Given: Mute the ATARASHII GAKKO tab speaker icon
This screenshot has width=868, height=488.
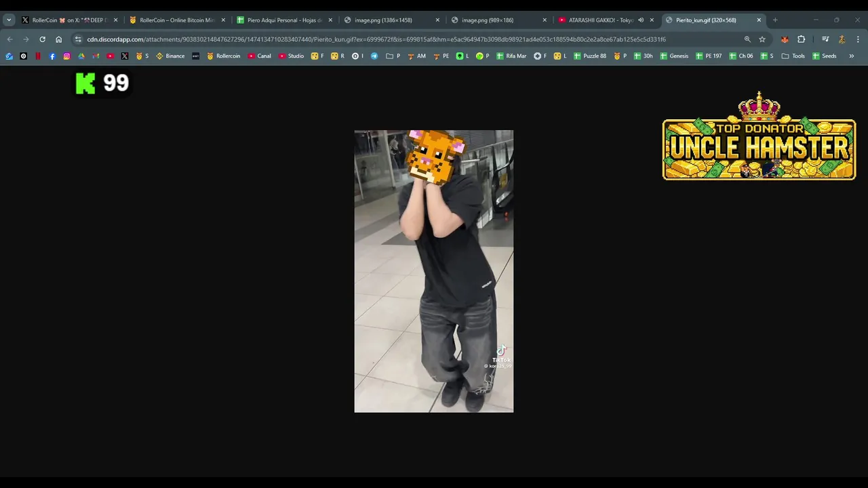Looking at the screenshot, I should tap(641, 20).
